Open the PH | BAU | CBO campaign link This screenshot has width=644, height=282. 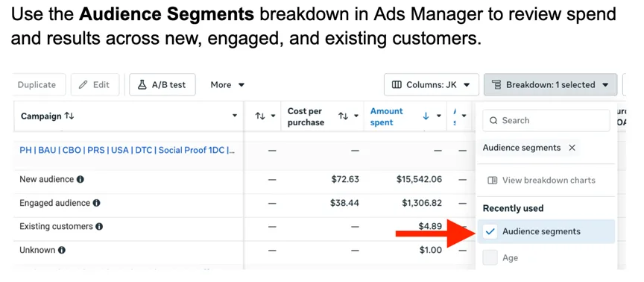click(127, 150)
